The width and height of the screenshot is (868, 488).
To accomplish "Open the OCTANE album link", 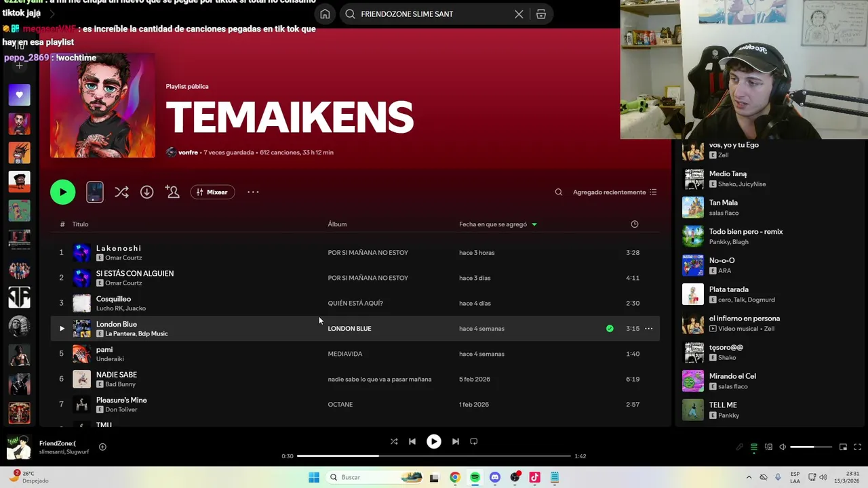I will point(340,405).
